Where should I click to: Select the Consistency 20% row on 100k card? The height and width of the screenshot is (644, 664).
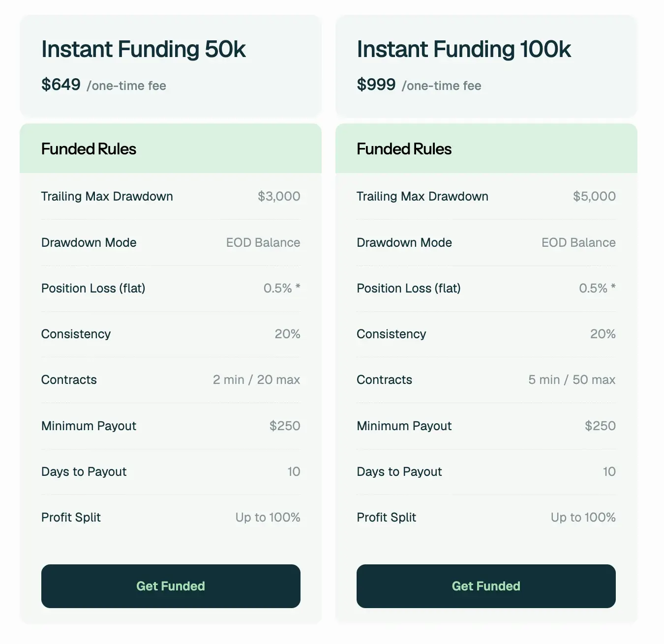tap(486, 334)
